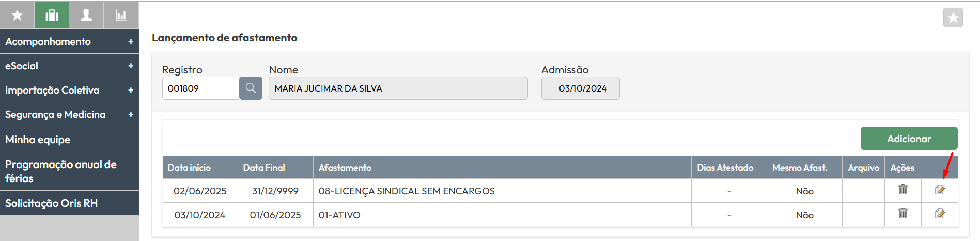The width and height of the screenshot is (980, 241).
Task: Delete the 01-ATIVO row via trash icon
Action: [903, 213]
